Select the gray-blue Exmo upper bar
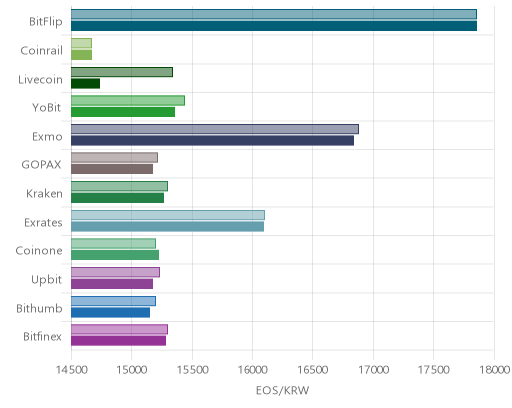This screenshot has height=408, width=512. (x=215, y=129)
